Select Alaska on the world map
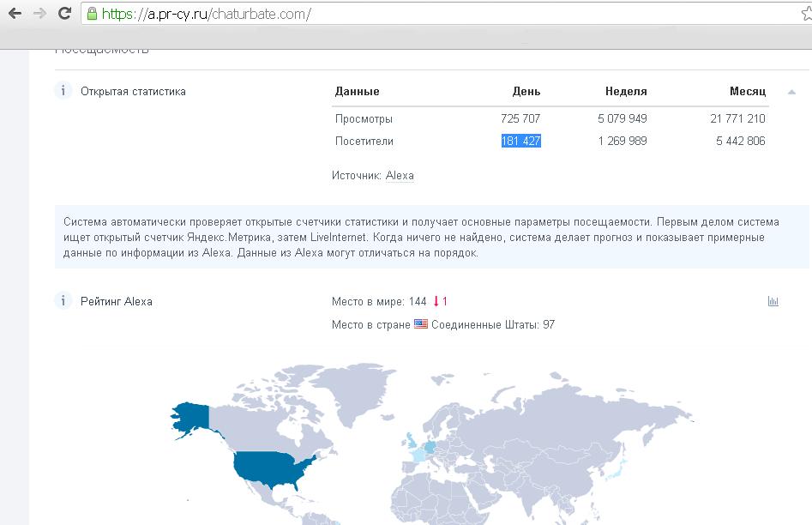Viewport: 812px width, 525px height. tap(190, 417)
